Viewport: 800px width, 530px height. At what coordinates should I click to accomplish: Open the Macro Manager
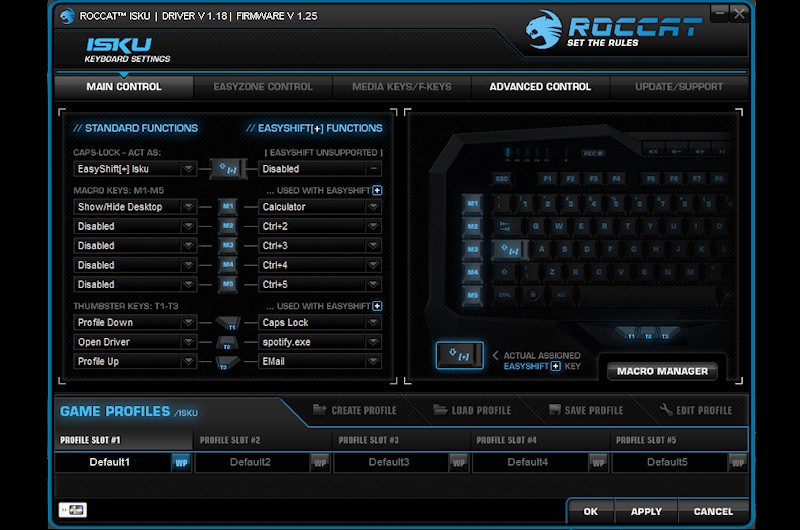662,371
